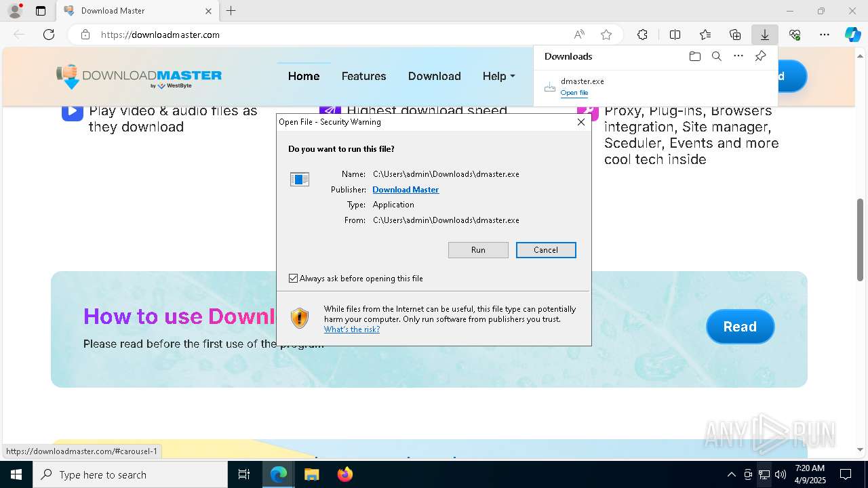Click Run in the security warning
Image resolution: width=868 pixels, height=488 pixels.
(x=478, y=250)
